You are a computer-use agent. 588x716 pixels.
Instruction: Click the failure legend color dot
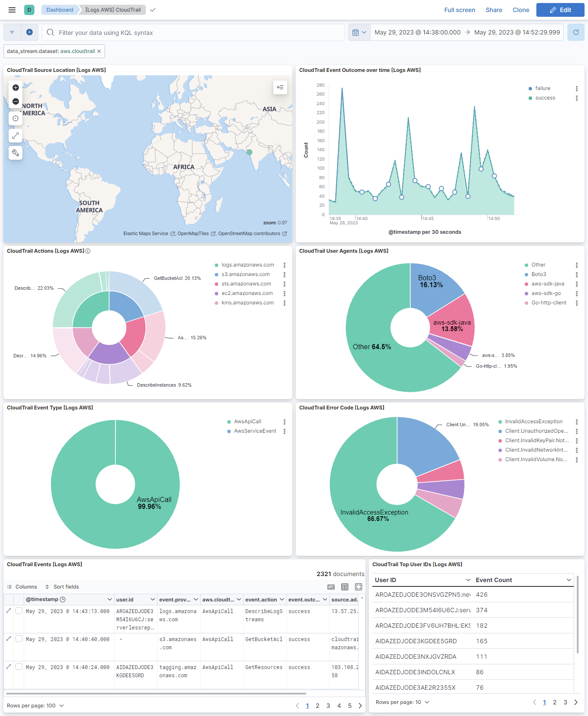pyautogui.click(x=530, y=89)
